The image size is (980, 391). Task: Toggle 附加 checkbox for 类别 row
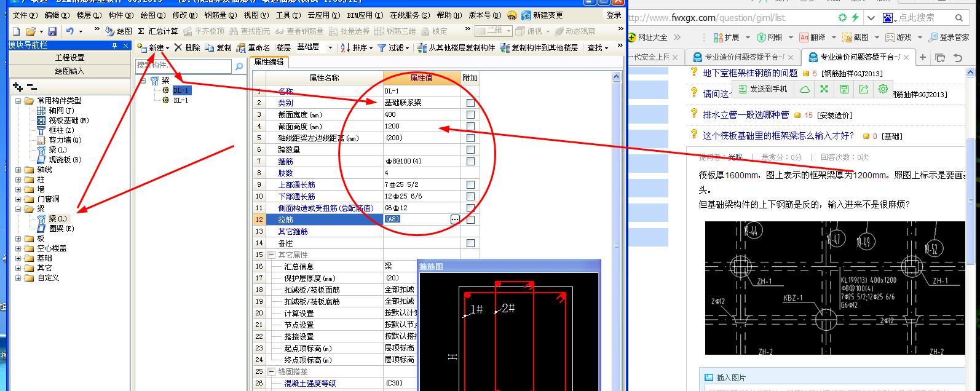click(470, 103)
